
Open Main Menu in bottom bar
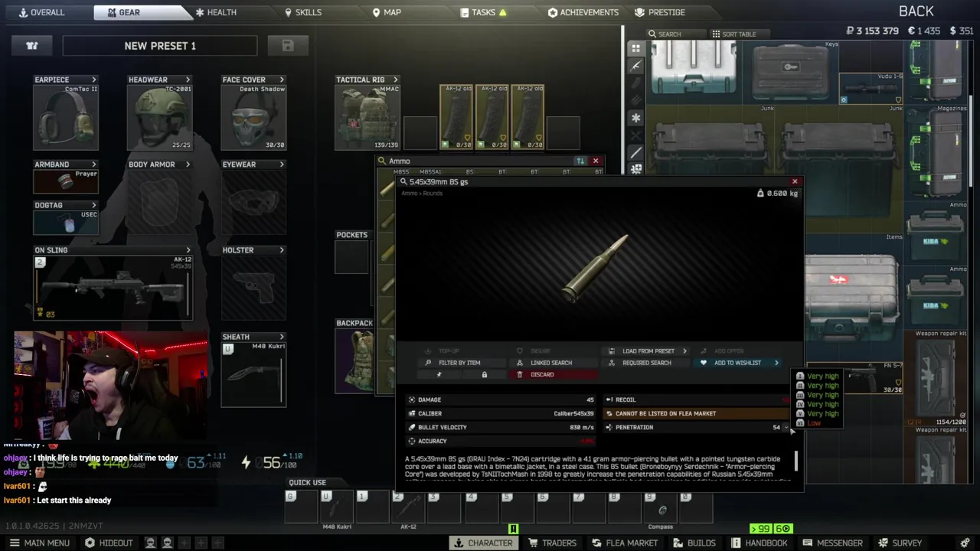point(39,543)
